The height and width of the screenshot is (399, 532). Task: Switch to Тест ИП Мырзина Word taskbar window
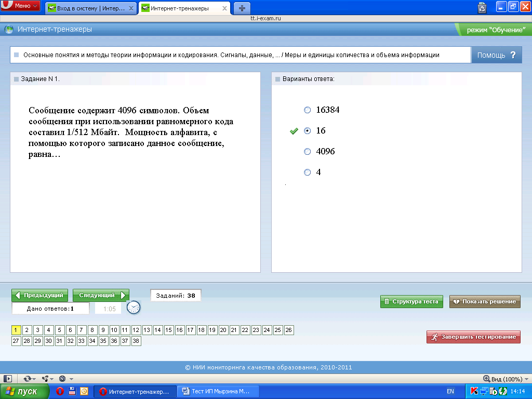pyautogui.click(x=218, y=392)
